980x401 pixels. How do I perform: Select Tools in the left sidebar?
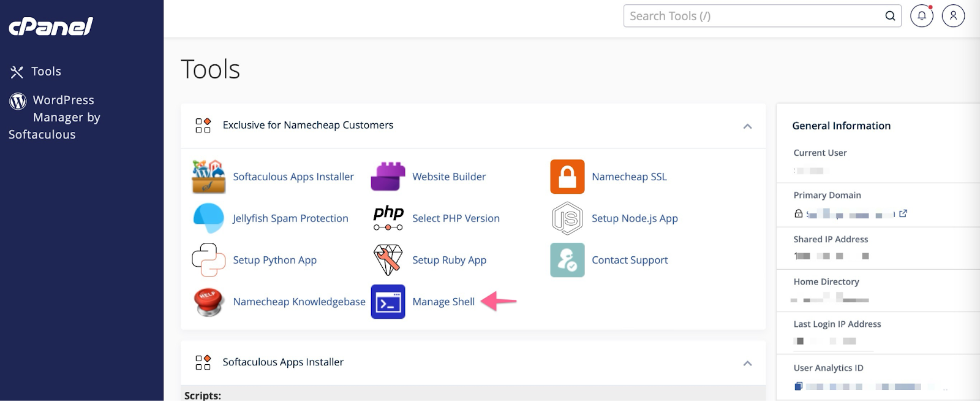pos(46,72)
